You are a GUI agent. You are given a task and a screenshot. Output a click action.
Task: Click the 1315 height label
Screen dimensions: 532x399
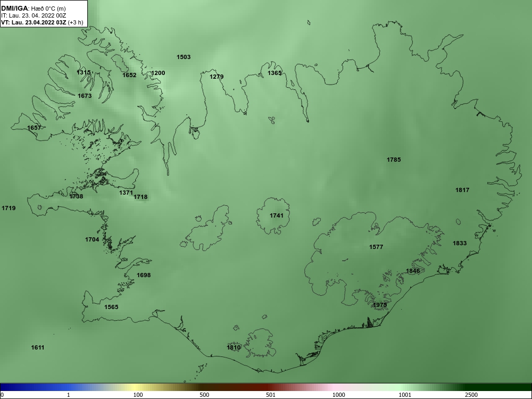tap(84, 72)
